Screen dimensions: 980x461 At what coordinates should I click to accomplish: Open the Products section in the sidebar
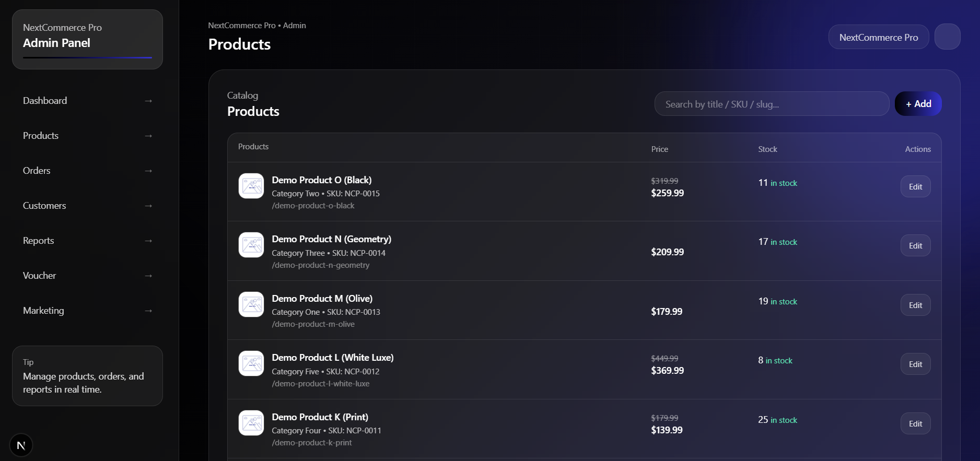(x=40, y=136)
